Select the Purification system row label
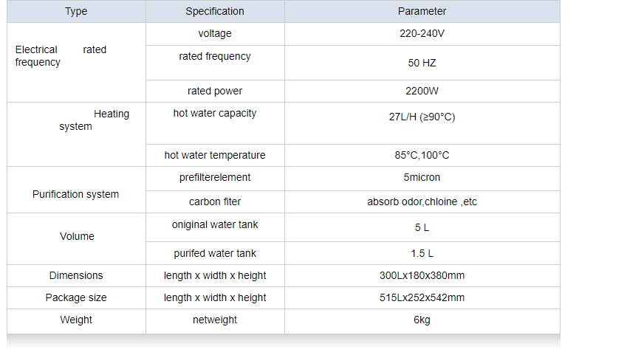The image size is (644, 355). (x=76, y=195)
